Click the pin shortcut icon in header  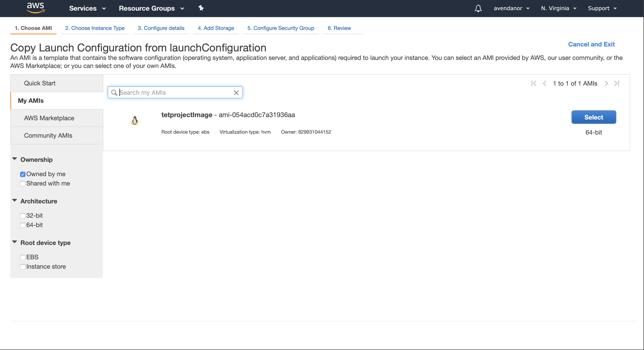coord(201,8)
